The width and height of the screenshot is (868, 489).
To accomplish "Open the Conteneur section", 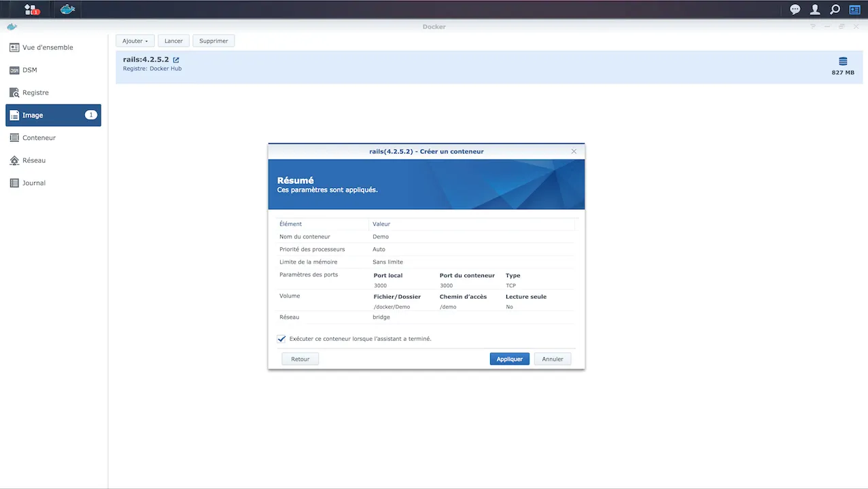I will pos(53,138).
